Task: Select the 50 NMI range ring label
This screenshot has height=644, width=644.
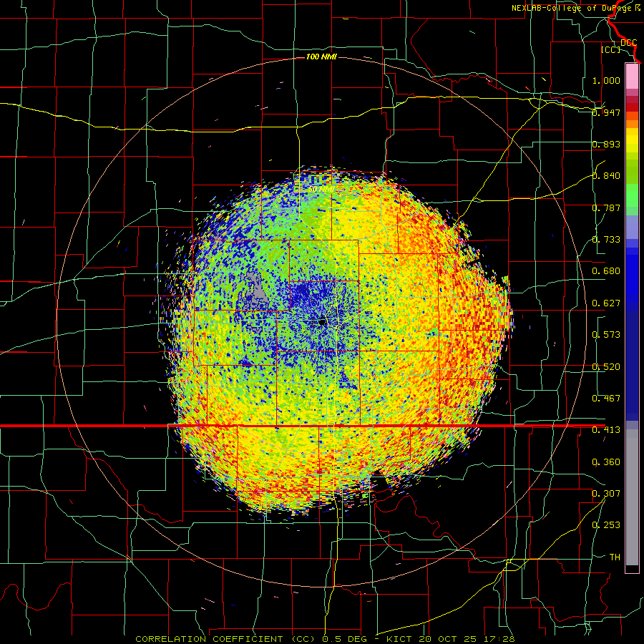Action: 321,189
